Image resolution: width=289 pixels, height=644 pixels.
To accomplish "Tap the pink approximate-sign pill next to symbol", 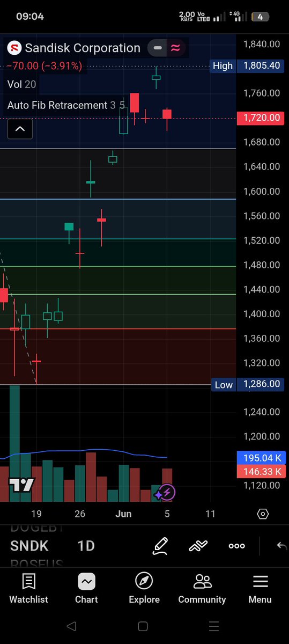I will click(176, 48).
